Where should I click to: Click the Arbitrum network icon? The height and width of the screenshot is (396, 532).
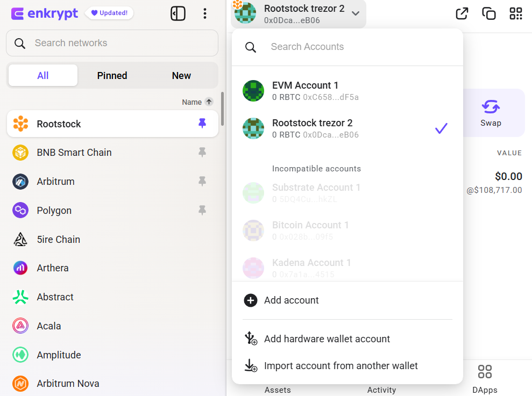(20, 182)
